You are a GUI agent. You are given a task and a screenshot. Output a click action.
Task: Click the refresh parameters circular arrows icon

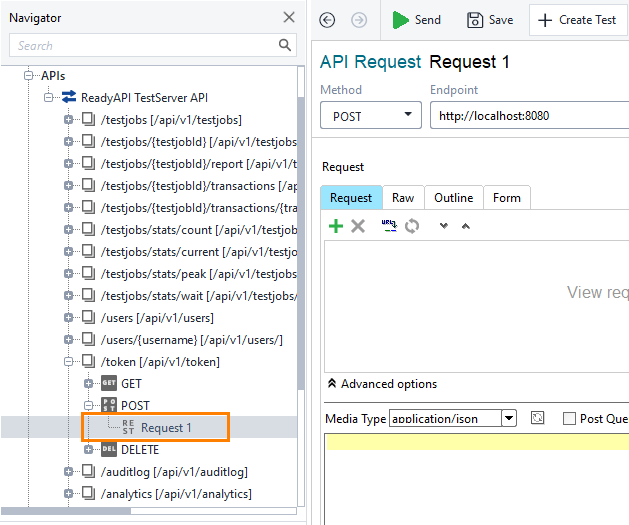tap(411, 226)
